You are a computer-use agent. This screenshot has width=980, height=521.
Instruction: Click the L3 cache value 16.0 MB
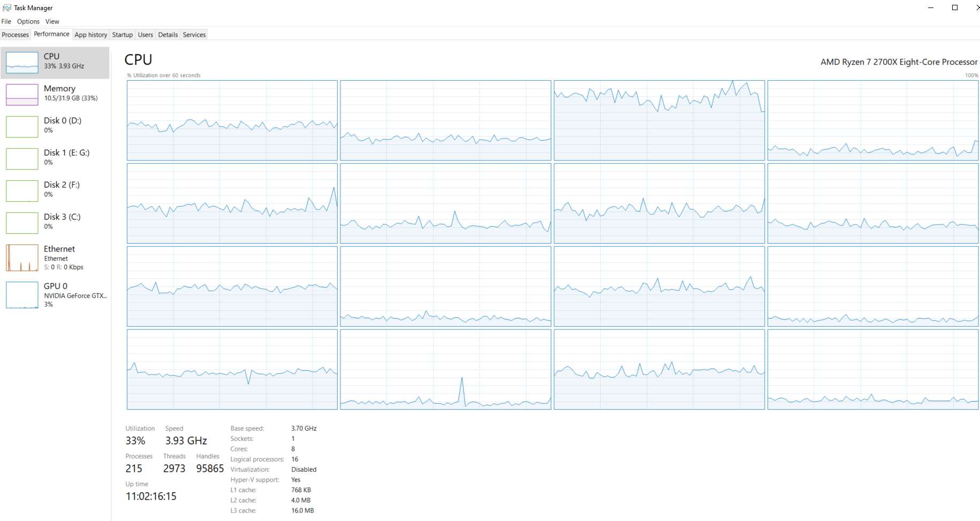tap(302, 511)
